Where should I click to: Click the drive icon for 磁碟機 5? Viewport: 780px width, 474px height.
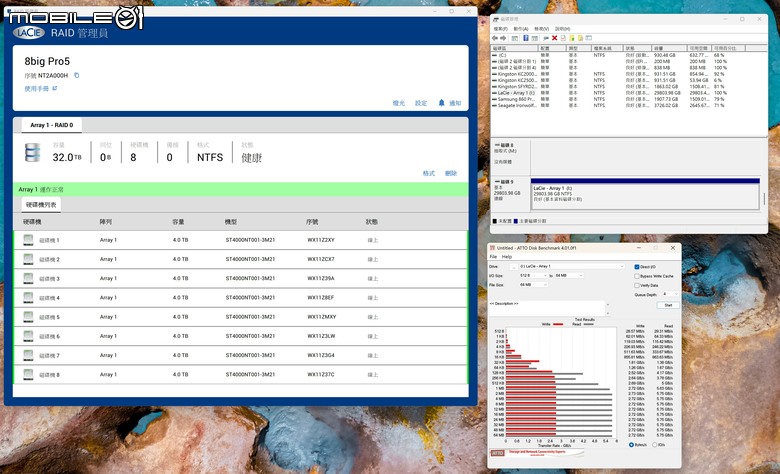28,317
